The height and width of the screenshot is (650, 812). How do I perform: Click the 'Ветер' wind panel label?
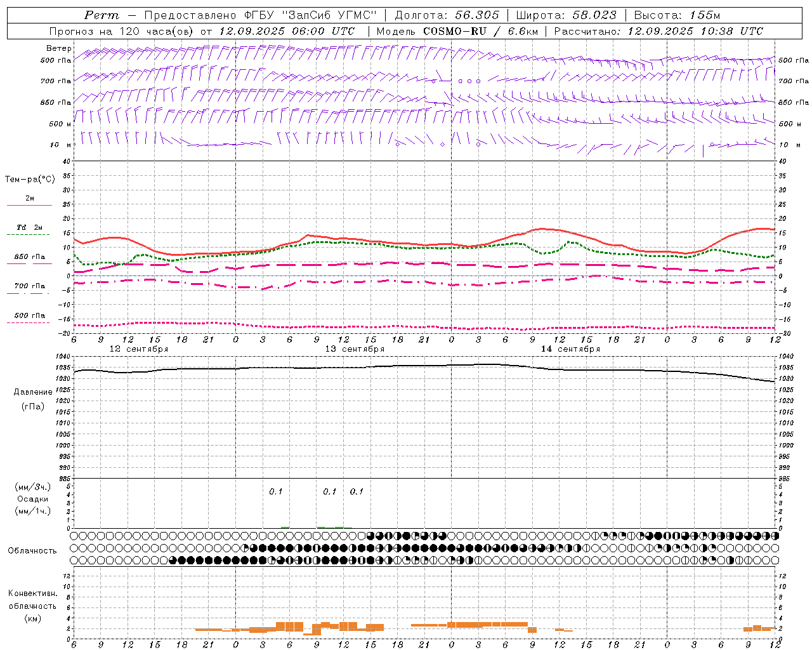coord(58,48)
